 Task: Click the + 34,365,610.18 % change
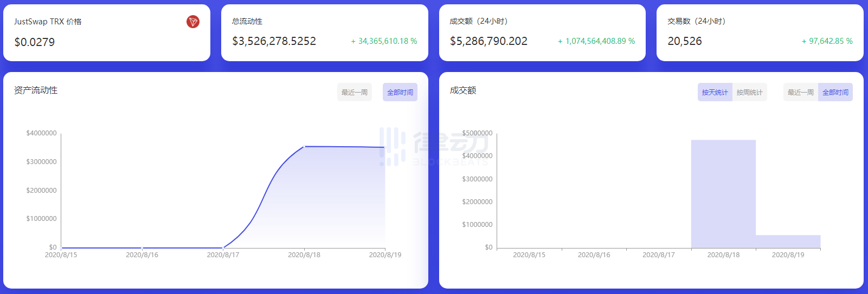click(x=384, y=41)
